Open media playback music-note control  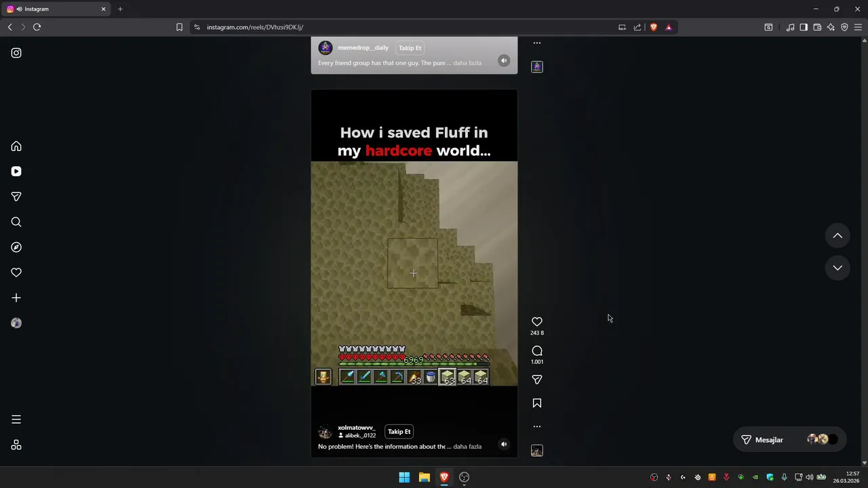790,27
